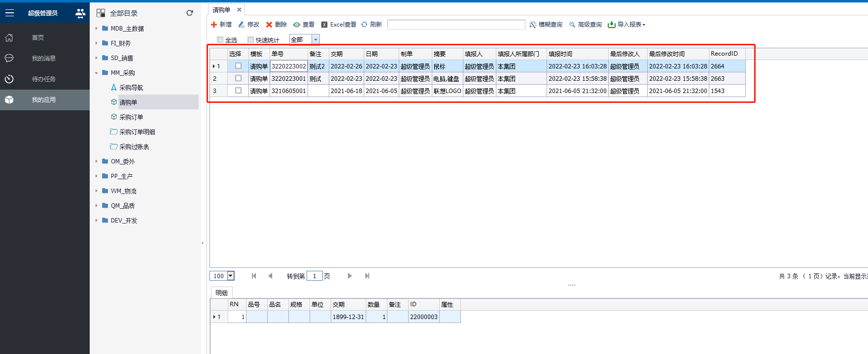The width and height of the screenshot is (868, 354).
Task: Click the search text field in toolbar
Action: point(456,25)
